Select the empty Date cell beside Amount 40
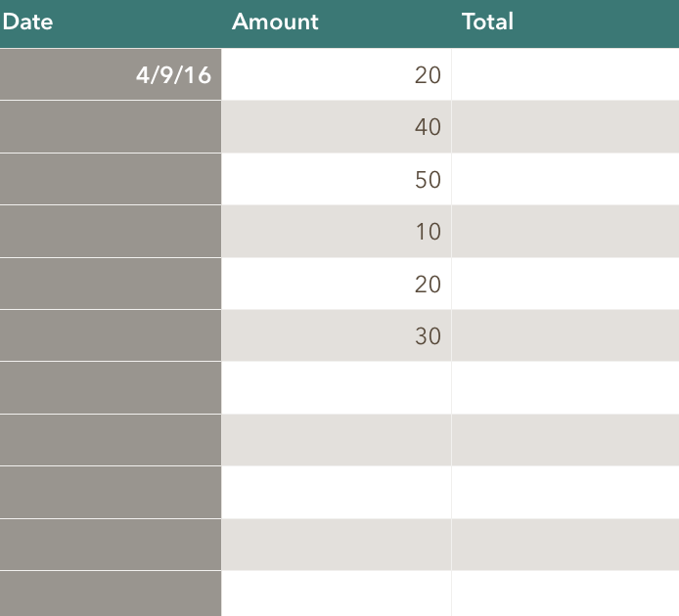This screenshot has height=616, width=679. 110,127
